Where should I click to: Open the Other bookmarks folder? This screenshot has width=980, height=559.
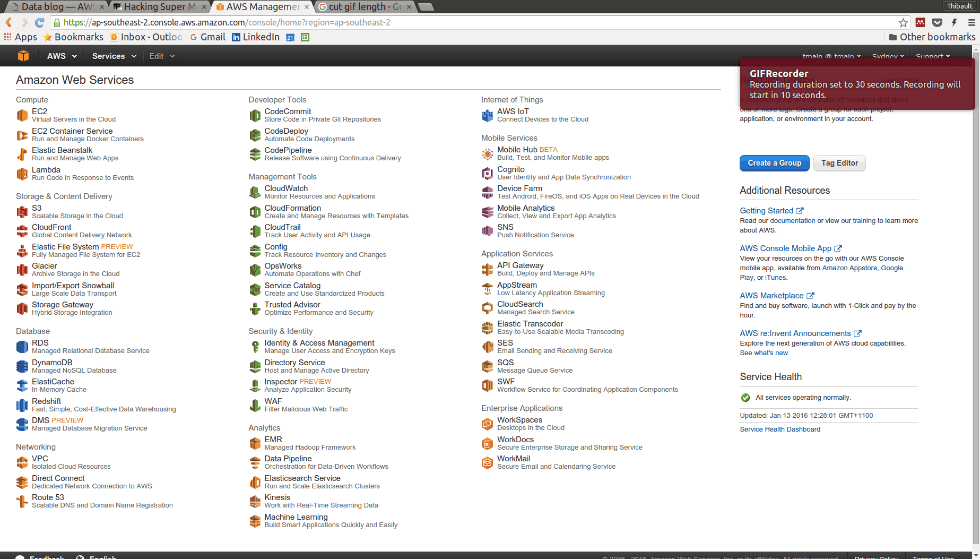point(932,37)
